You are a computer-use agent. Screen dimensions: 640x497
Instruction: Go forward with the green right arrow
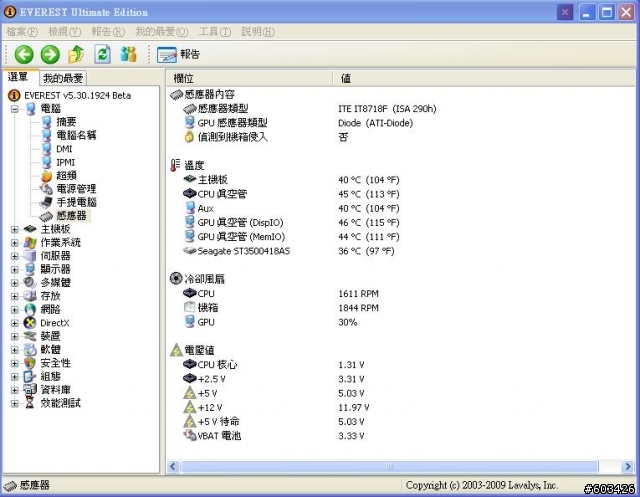50,54
